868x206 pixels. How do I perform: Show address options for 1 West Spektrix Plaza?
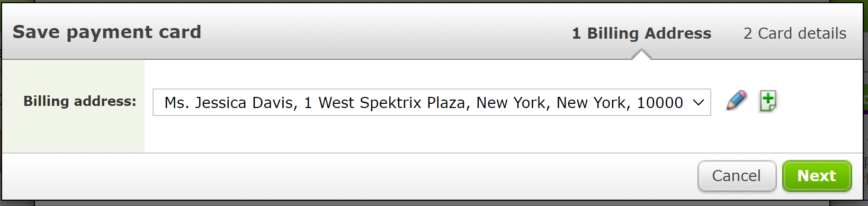click(x=432, y=102)
